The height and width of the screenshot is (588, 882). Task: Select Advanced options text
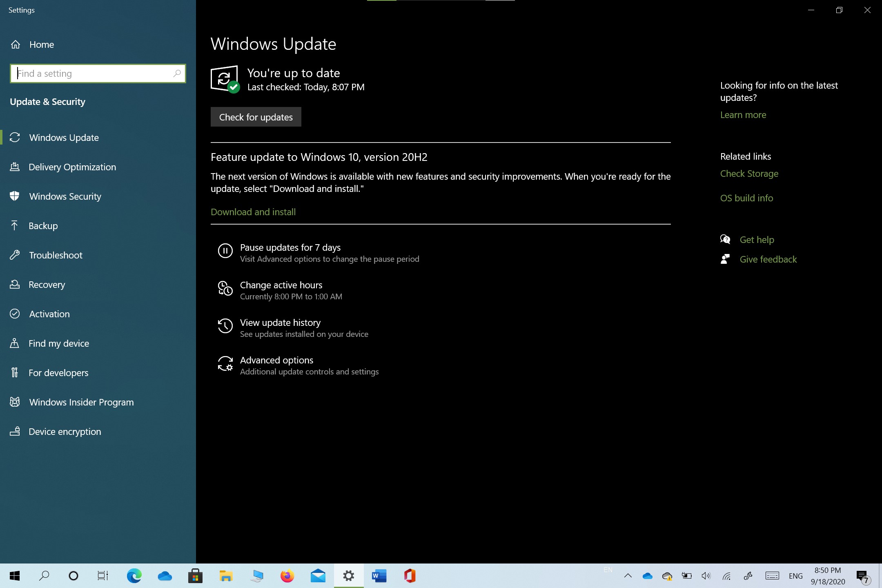276,360
